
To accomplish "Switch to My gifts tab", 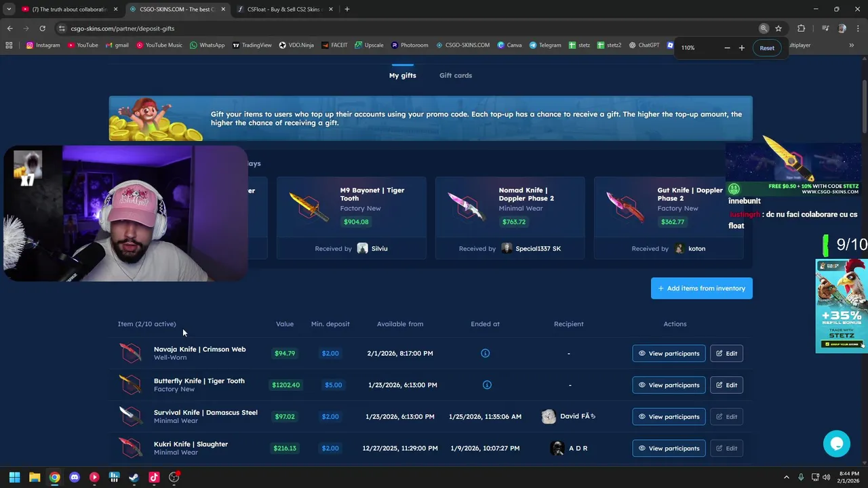I will tap(403, 75).
